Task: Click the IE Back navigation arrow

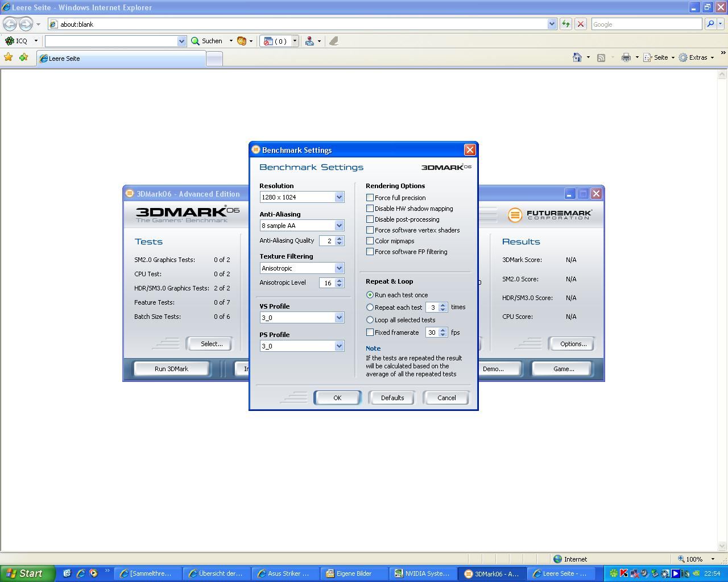Action: (10, 24)
